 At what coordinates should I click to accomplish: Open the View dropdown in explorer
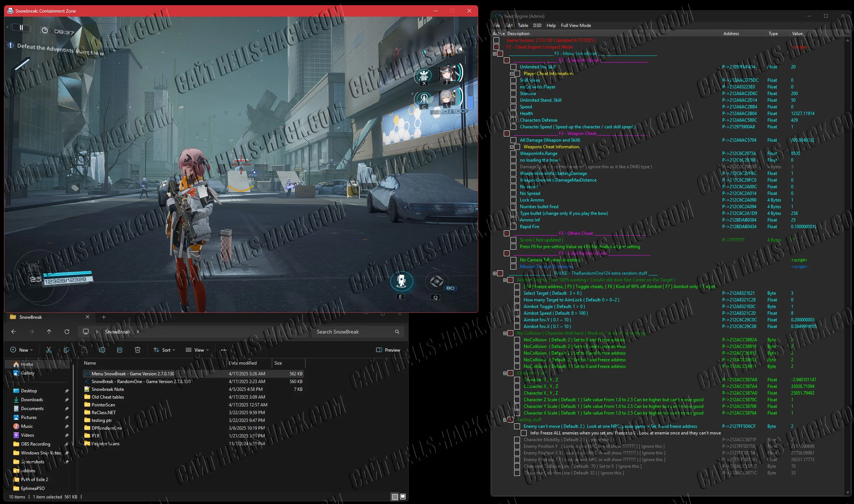(197, 350)
